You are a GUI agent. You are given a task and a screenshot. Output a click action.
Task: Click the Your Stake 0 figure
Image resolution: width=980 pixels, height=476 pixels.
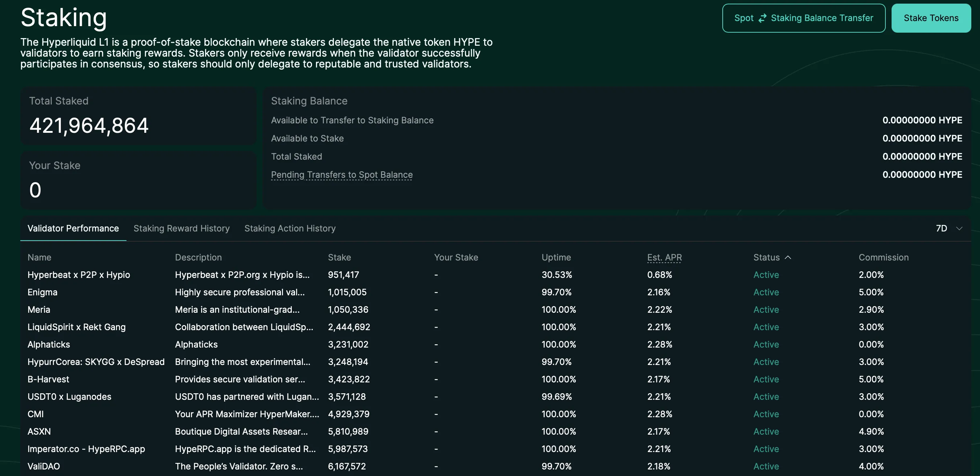click(x=35, y=190)
